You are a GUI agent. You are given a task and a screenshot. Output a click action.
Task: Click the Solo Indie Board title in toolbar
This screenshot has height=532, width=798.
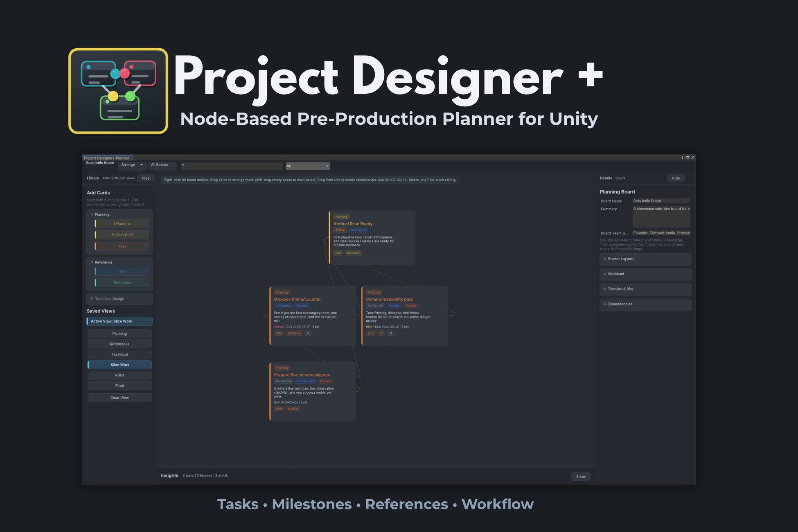pyautogui.click(x=100, y=163)
